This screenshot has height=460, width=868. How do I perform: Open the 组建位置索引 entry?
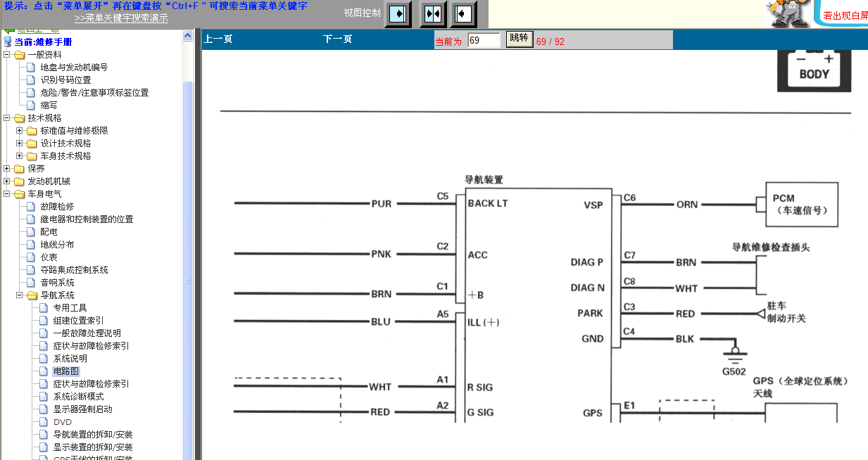click(x=78, y=321)
